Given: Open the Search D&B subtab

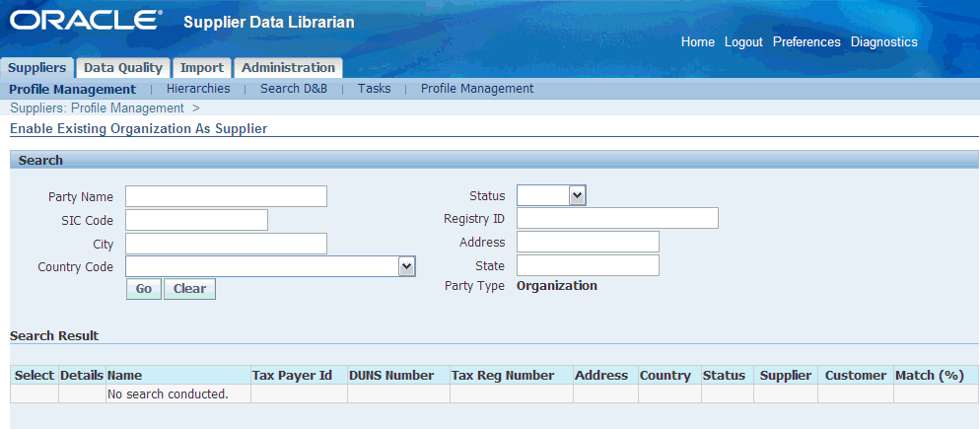Looking at the screenshot, I should point(294,89).
